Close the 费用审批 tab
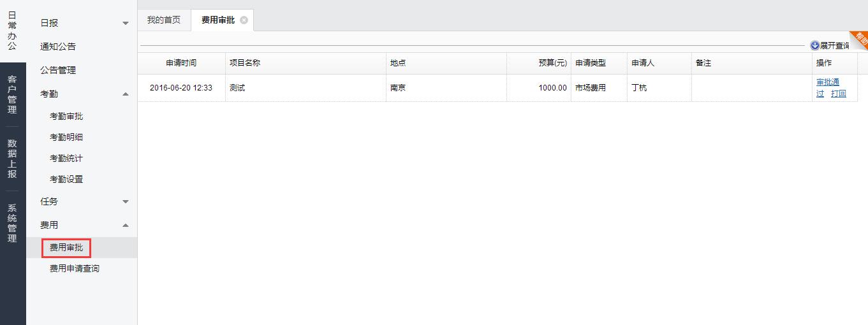The height and width of the screenshot is (325, 868). [x=244, y=20]
